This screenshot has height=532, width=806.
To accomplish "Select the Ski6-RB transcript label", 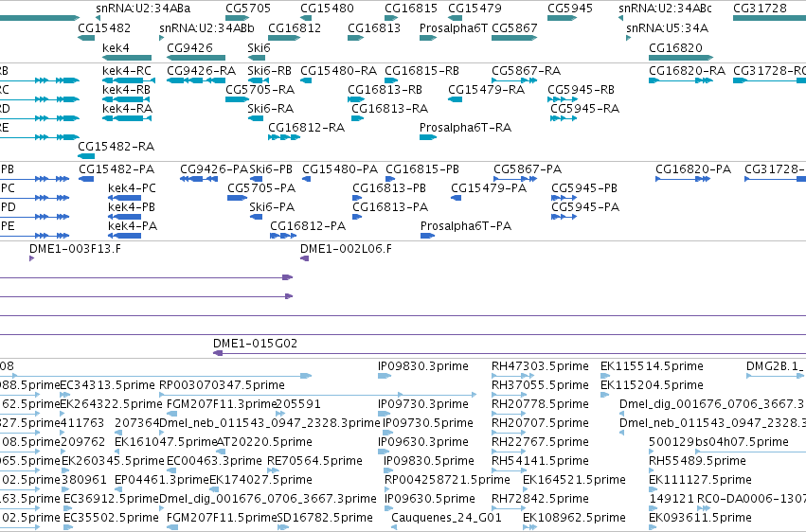I will coord(269,70).
